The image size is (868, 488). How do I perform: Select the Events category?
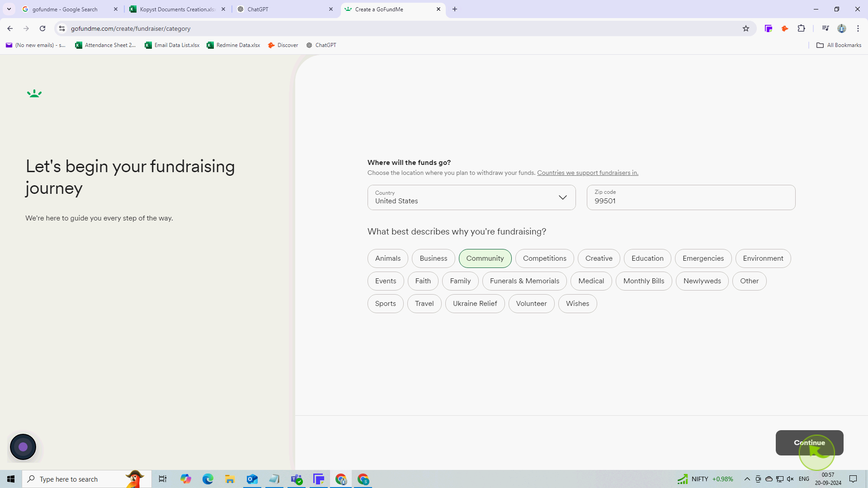(x=386, y=281)
